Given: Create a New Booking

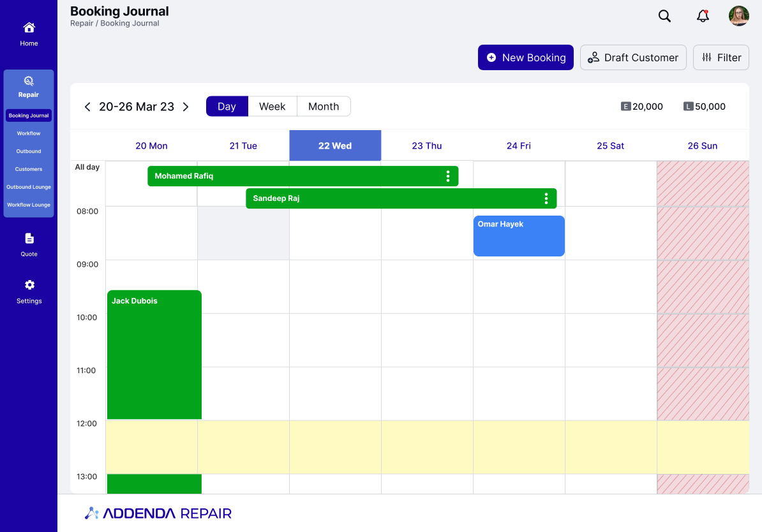Looking at the screenshot, I should (x=525, y=57).
